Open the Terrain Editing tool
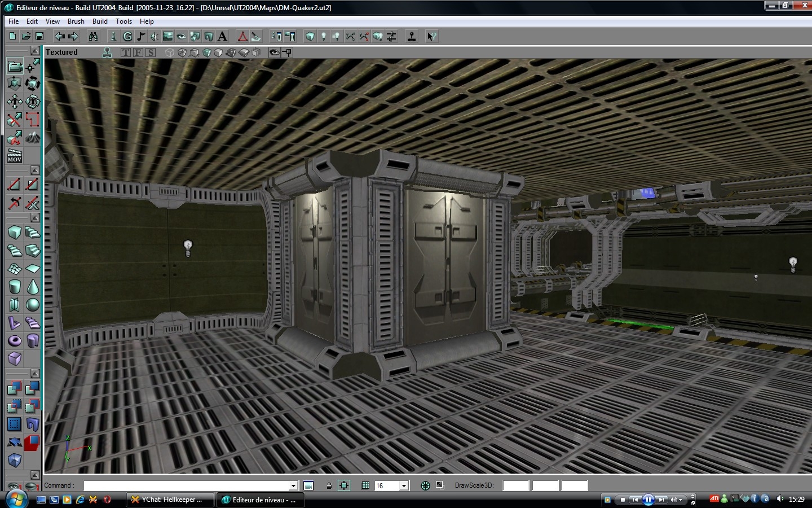Viewport: 812px width, 508px height. 33,137
